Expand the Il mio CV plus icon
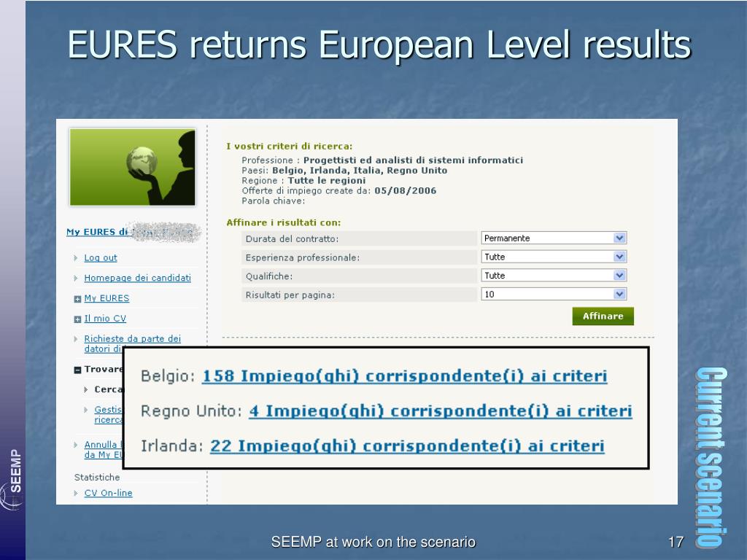 point(77,319)
